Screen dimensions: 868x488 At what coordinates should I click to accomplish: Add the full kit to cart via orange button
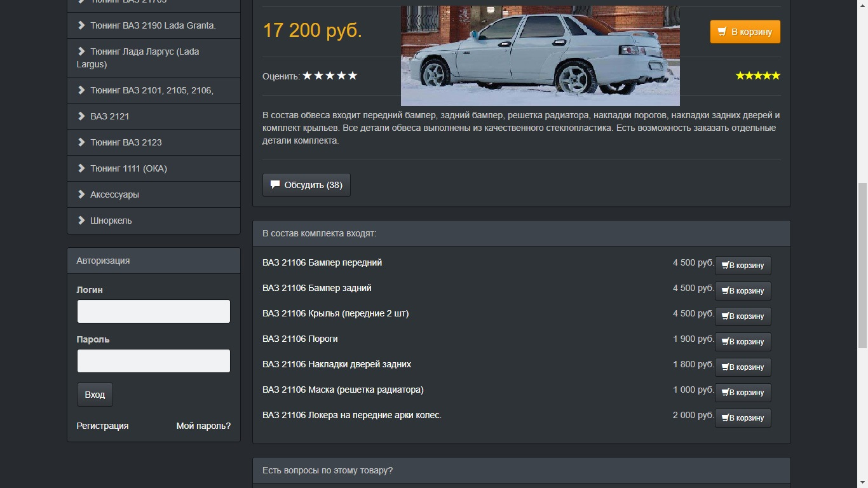pyautogui.click(x=745, y=32)
